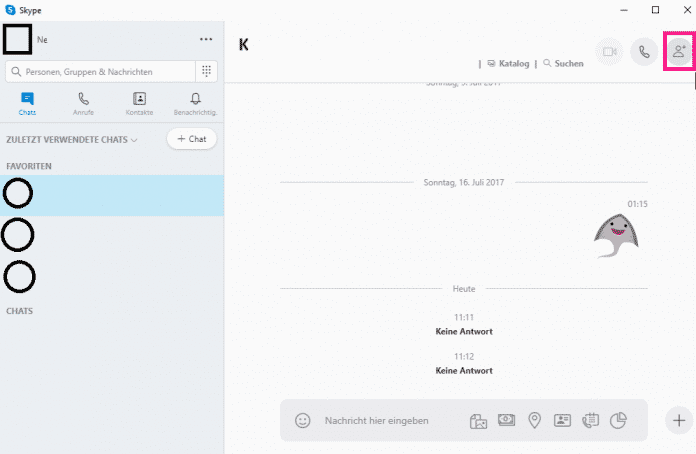Click the create poll icon

[x=618, y=421]
